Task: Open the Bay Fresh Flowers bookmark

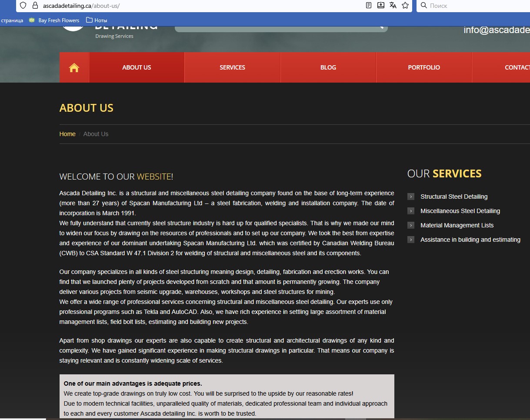Action: 54,20
